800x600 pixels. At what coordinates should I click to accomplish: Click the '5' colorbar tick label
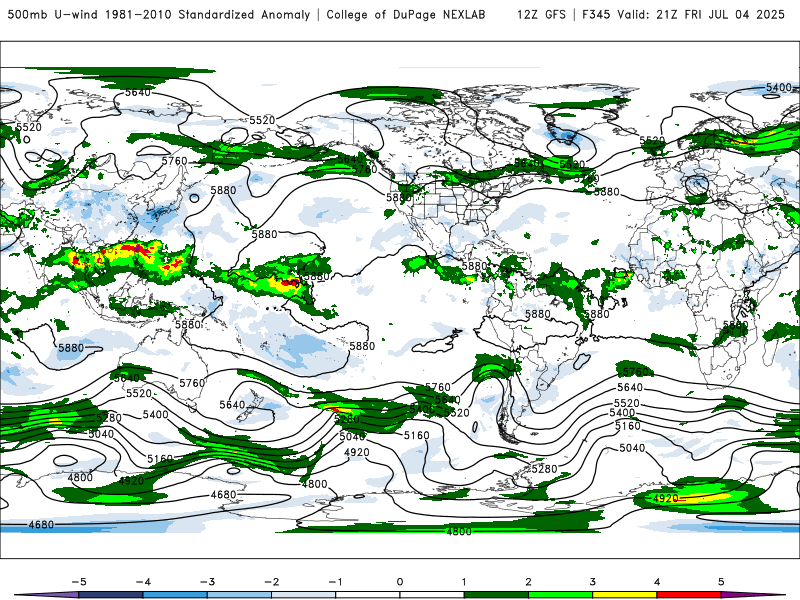(721, 582)
